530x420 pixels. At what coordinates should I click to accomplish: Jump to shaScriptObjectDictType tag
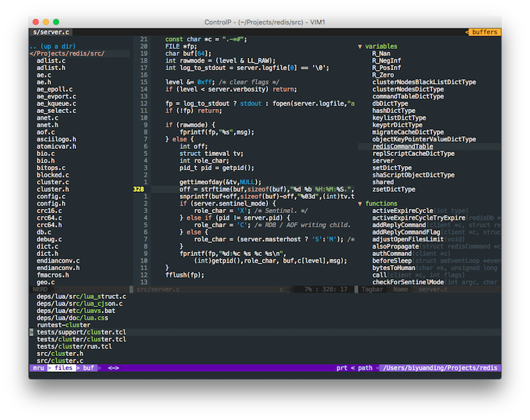tap(414, 175)
